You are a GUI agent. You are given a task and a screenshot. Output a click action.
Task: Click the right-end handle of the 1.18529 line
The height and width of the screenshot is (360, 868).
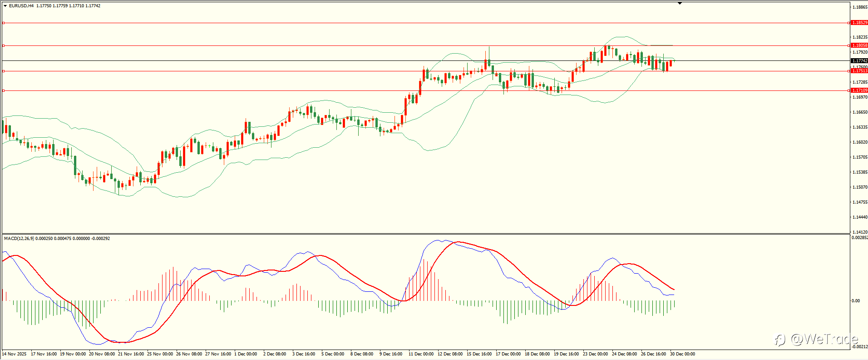pyautogui.click(x=849, y=23)
